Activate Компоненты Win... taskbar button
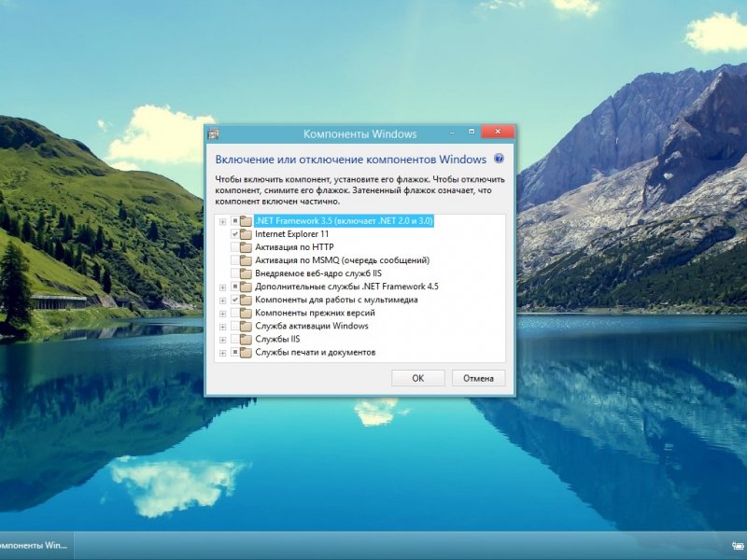 [36, 546]
